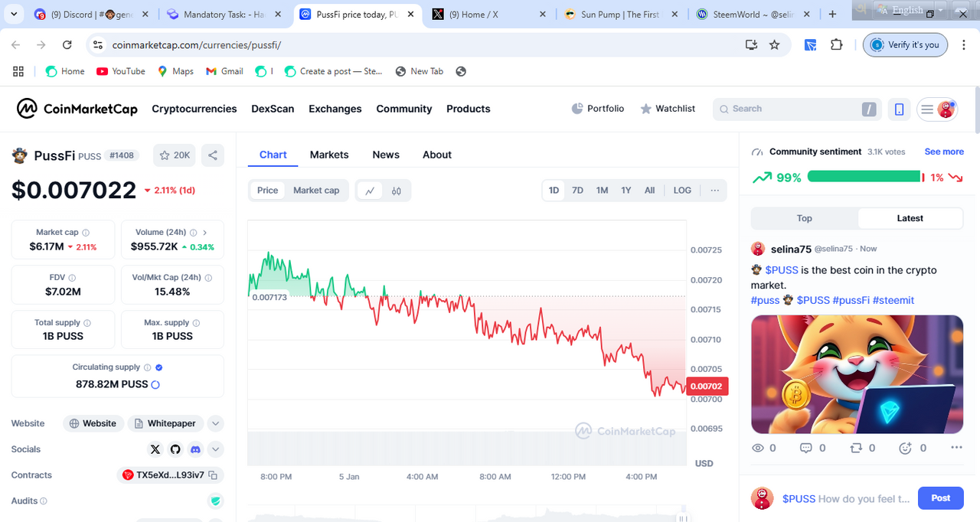Open the Whitepaper button
Image resolution: width=980 pixels, height=522 pixels.
point(165,423)
